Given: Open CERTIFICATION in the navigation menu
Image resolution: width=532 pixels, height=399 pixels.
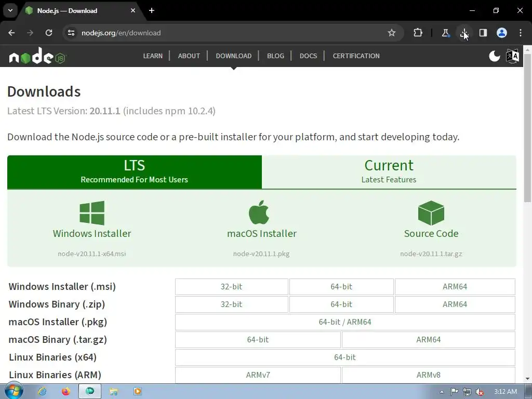Looking at the screenshot, I should (x=356, y=56).
